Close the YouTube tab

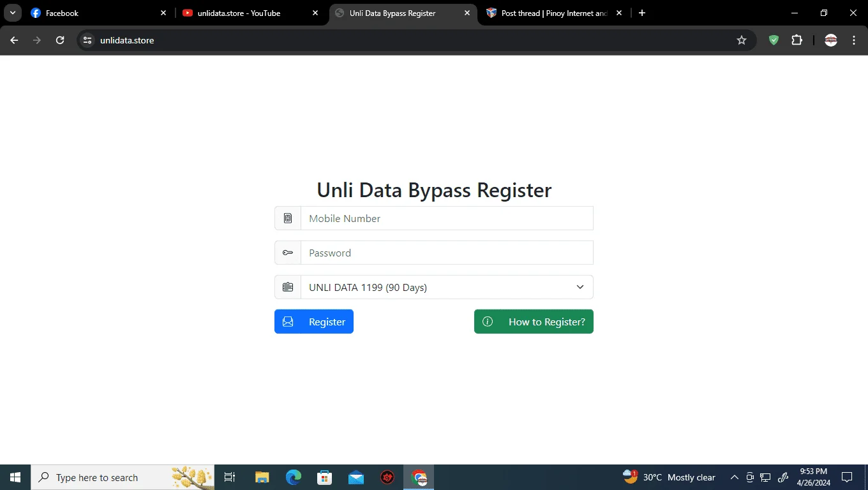tap(315, 13)
